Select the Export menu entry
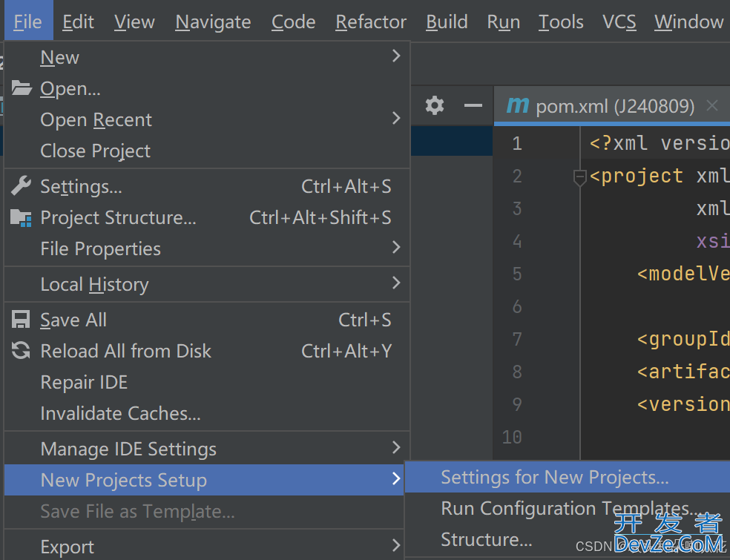 click(204, 547)
